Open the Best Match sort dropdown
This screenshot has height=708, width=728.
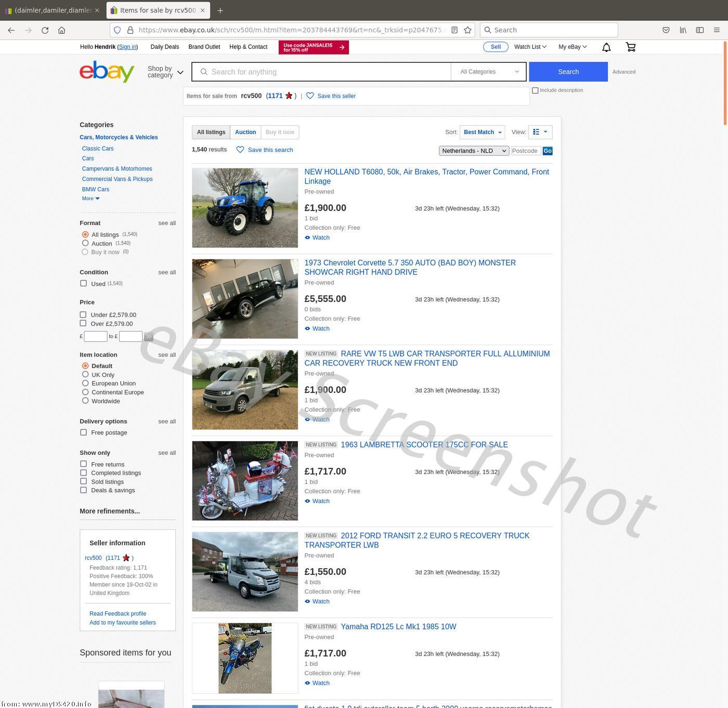[482, 132]
